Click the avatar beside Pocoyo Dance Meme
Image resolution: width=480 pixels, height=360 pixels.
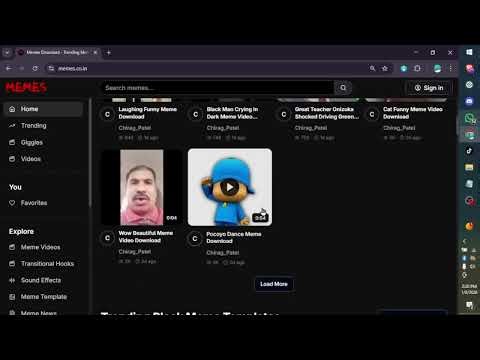(195, 239)
